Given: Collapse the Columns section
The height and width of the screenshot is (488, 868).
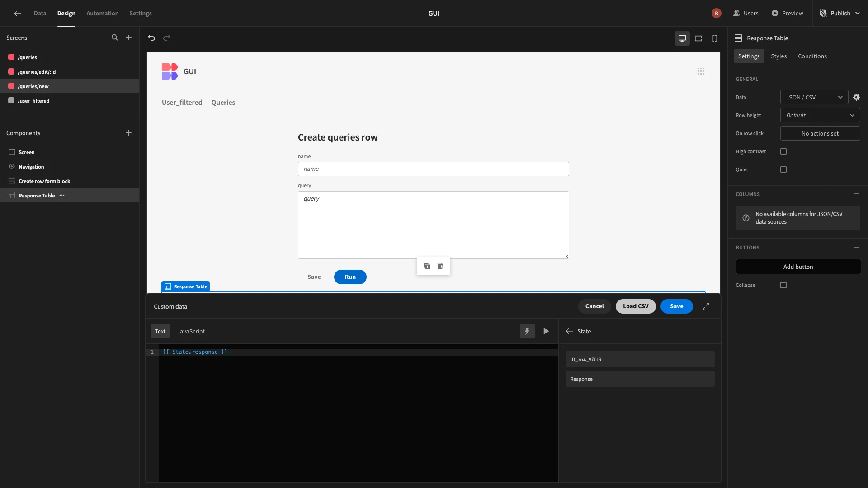Looking at the screenshot, I should tap(856, 194).
